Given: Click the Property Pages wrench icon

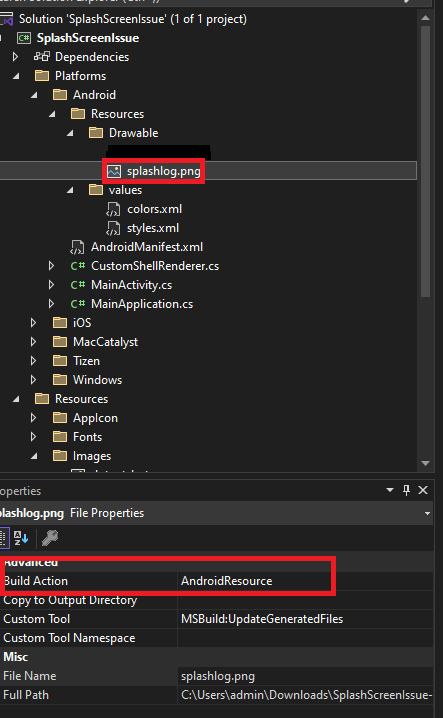Looking at the screenshot, I should click(x=50, y=538).
